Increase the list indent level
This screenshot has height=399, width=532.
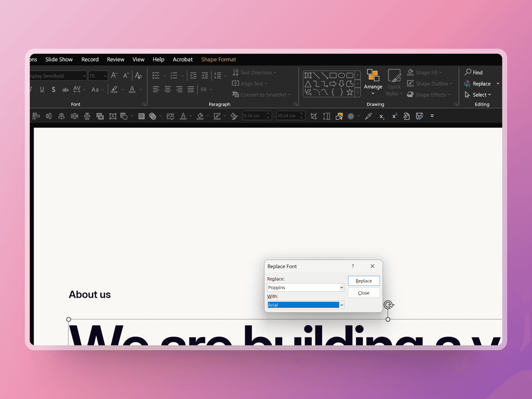tap(205, 75)
